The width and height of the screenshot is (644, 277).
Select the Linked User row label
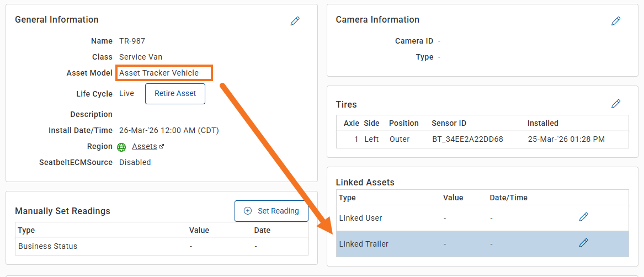360,218
